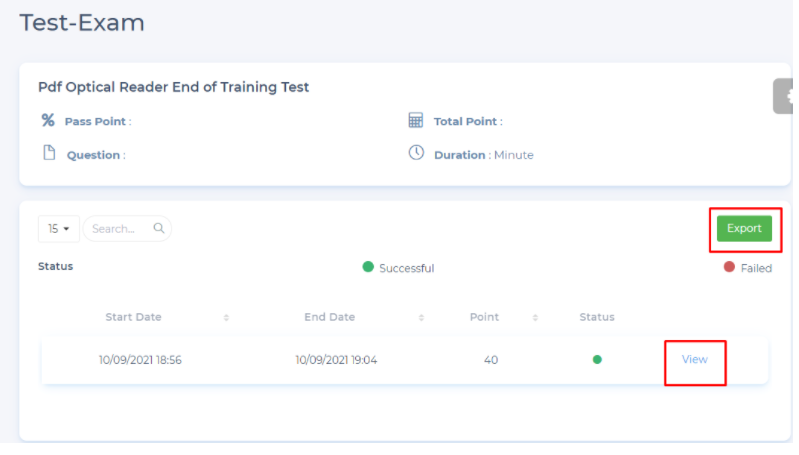This screenshot has height=455, width=799.
Task: Click the point value 40 in the row
Action: (x=491, y=360)
